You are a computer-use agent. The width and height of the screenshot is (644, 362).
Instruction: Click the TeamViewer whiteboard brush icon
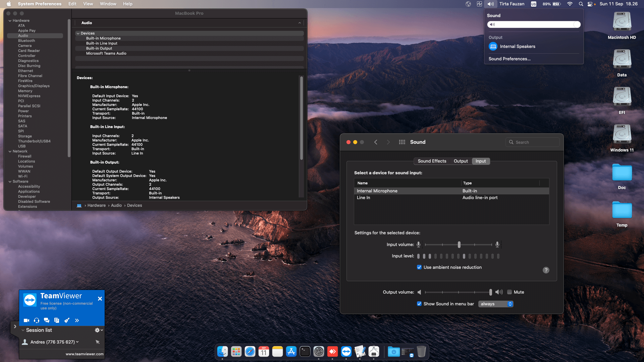click(67, 320)
